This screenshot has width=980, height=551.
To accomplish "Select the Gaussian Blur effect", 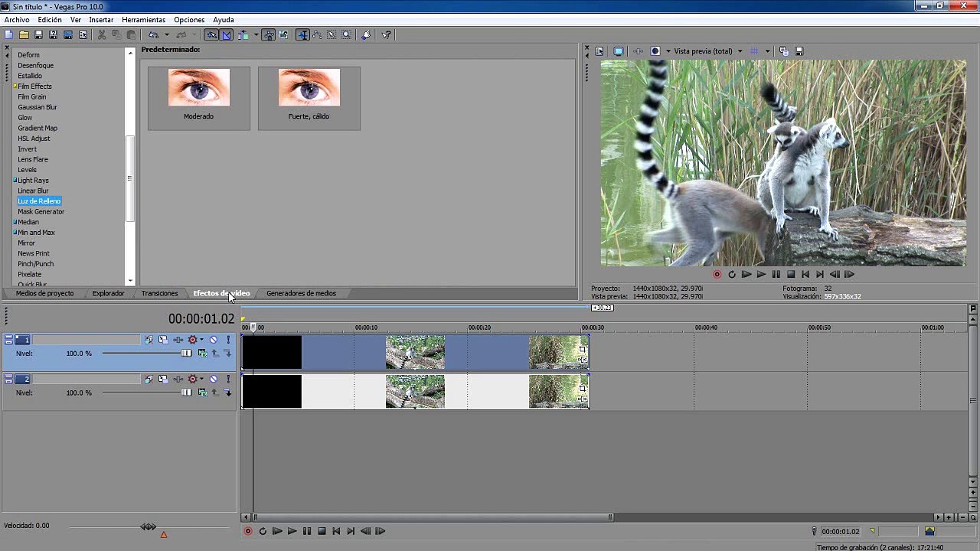I will (x=38, y=107).
